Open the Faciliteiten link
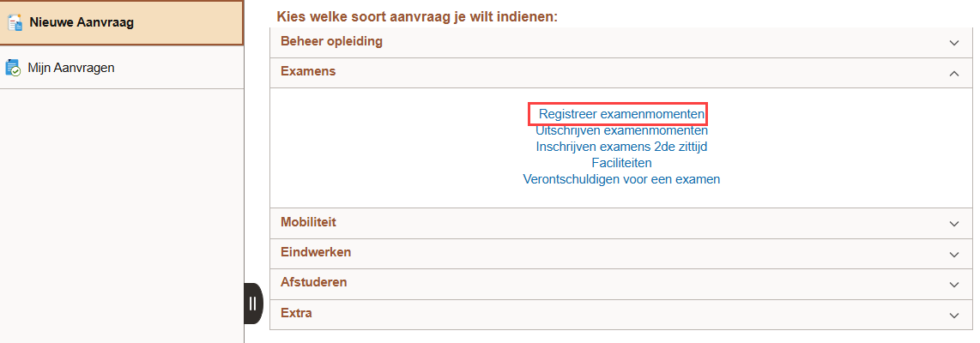Image resolution: width=980 pixels, height=343 pixels. point(621,163)
